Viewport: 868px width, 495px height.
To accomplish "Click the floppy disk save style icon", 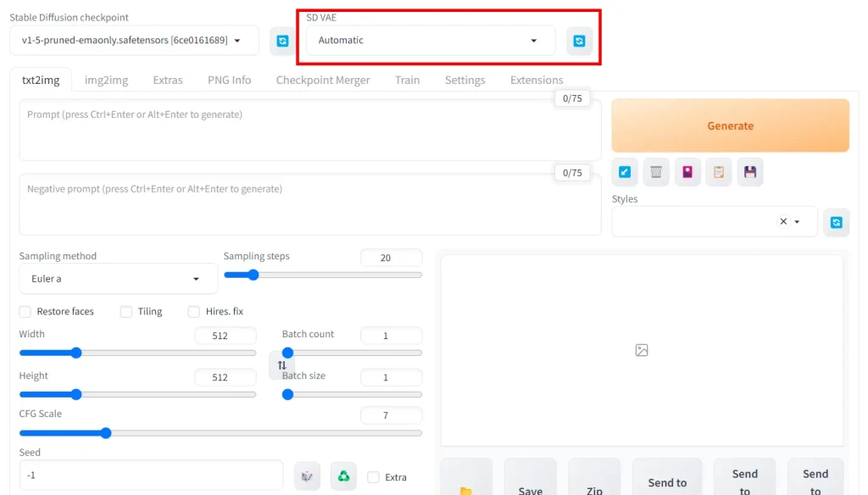I will point(749,172).
